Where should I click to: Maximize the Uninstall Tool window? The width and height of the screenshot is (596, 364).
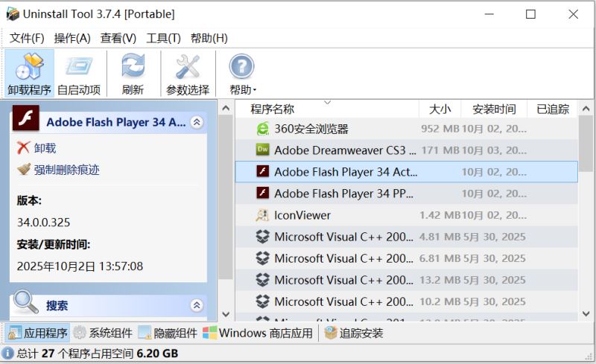pos(530,14)
